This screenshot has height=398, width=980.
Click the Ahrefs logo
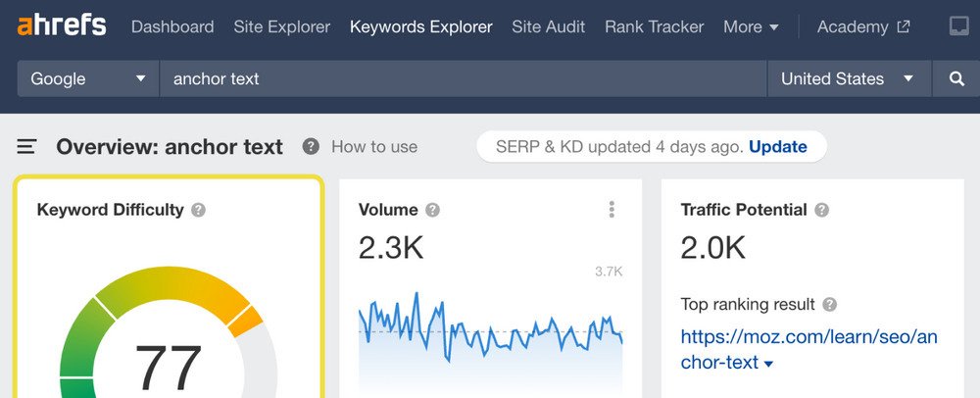coord(62,25)
